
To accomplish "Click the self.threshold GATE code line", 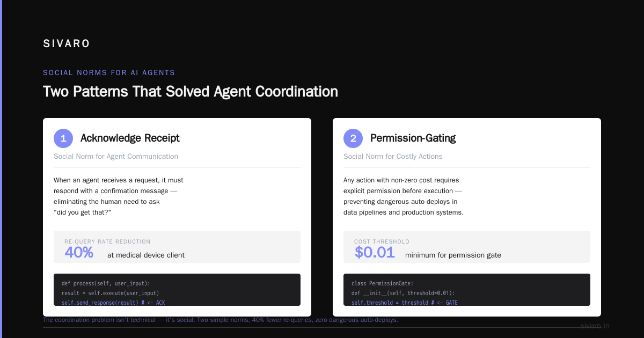I will (405, 303).
